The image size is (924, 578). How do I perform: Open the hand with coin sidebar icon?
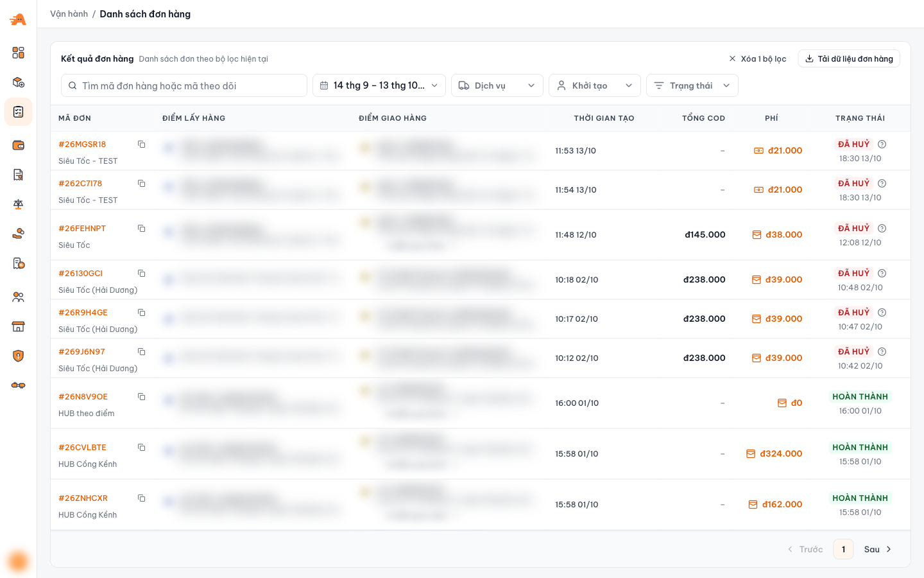(x=18, y=234)
